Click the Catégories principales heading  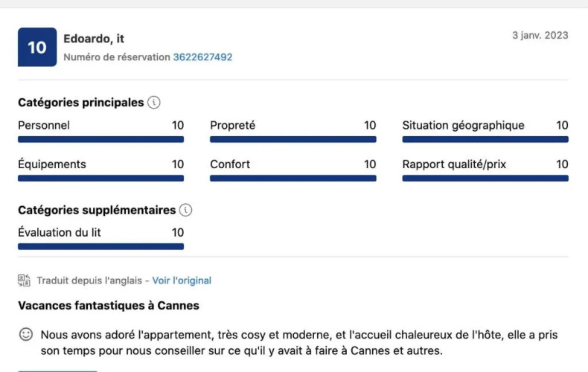click(80, 103)
